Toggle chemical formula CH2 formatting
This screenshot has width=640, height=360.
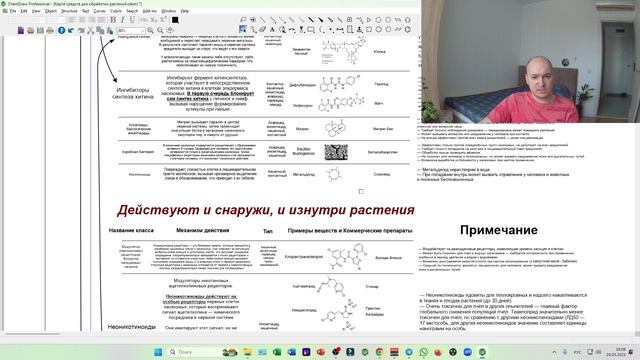144,20
